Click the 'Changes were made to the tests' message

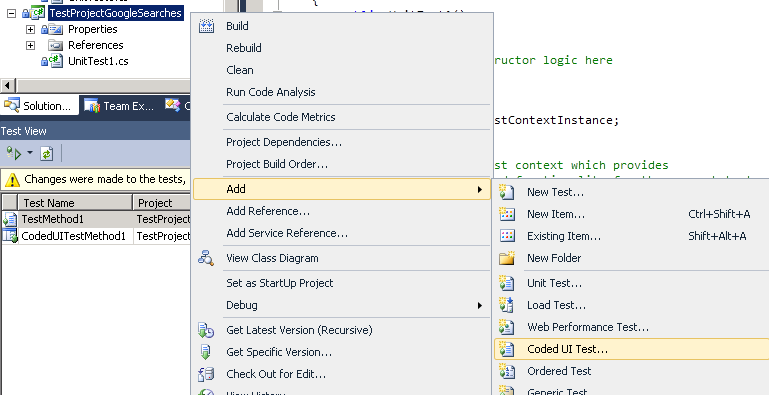click(x=105, y=180)
